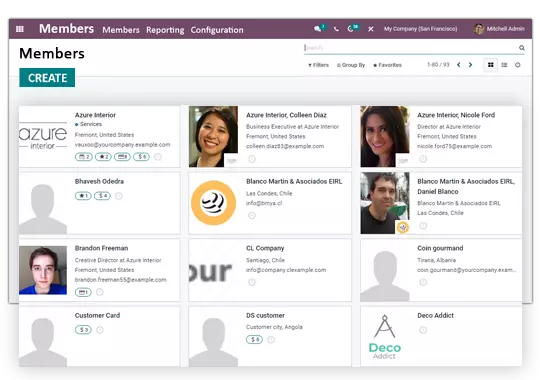Image resolution: width=540 pixels, height=380 pixels.
Task: Click Brandon Freeman profile photo
Action: coord(43,270)
